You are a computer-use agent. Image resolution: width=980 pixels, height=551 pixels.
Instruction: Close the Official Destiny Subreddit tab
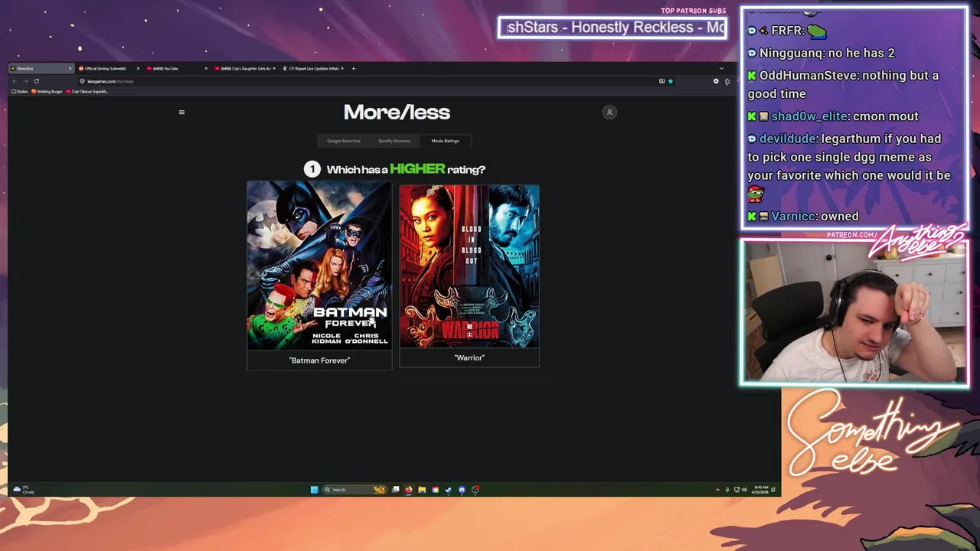pos(138,69)
